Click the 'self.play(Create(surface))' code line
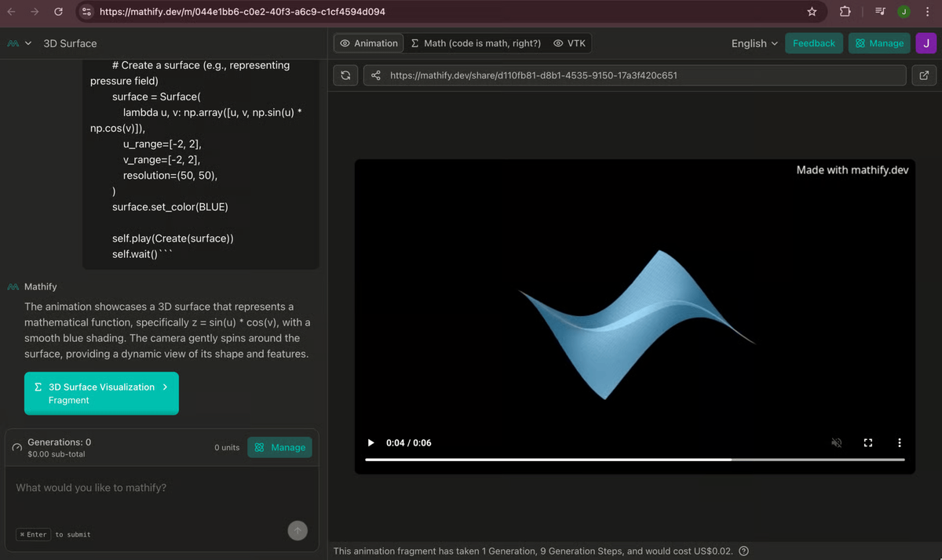The height and width of the screenshot is (560, 942). pos(173,238)
